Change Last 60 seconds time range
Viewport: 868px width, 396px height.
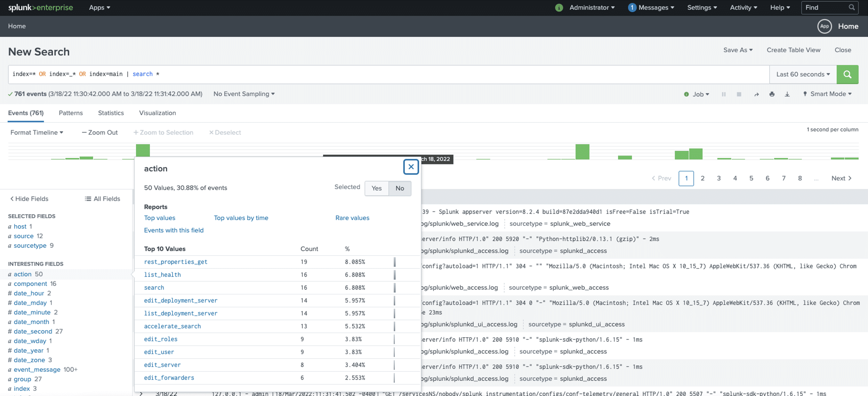tap(803, 75)
